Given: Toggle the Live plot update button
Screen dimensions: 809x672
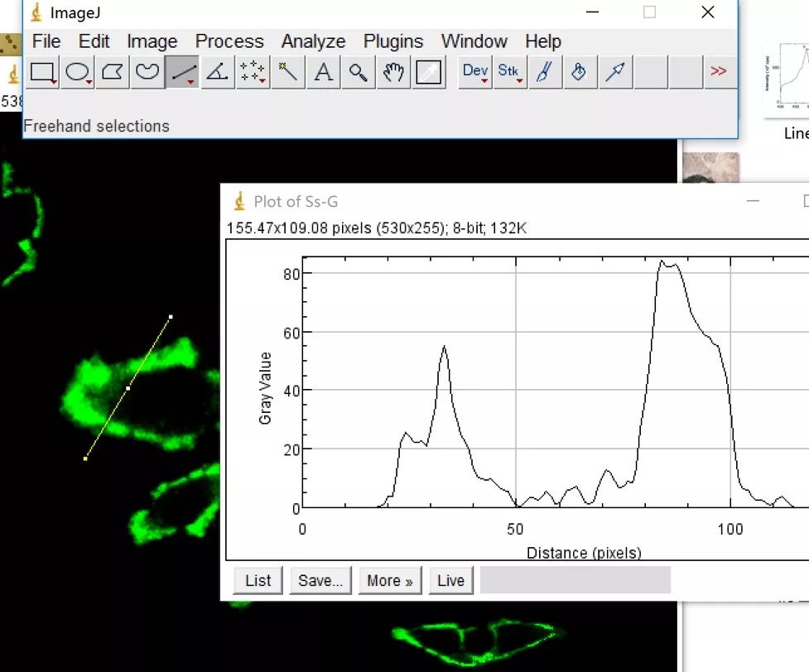Looking at the screenshot, I should [451, 581].
